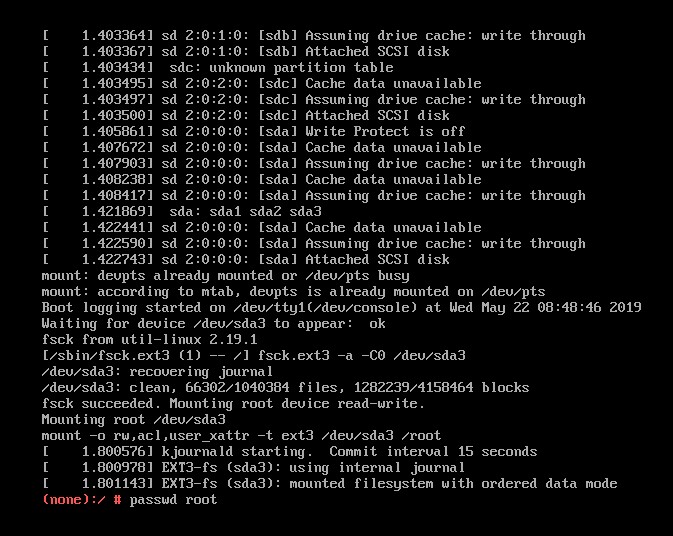Click the "mount -o rw,acl,user_xattr" command line

241,435
